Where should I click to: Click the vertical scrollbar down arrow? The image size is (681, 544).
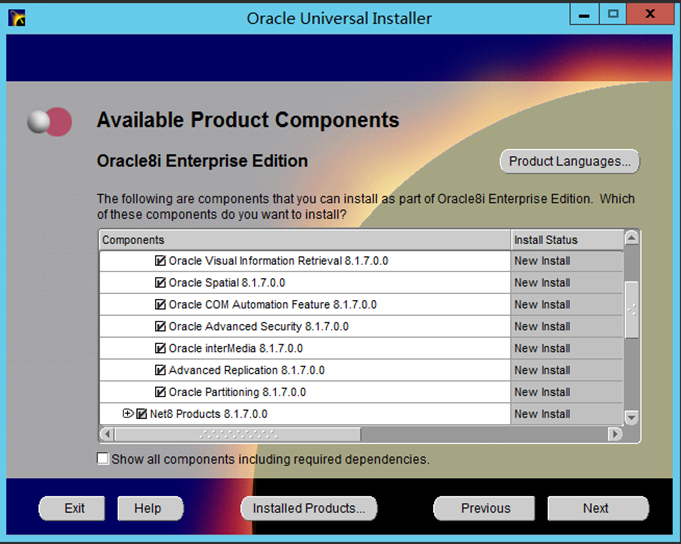(631, 417)
